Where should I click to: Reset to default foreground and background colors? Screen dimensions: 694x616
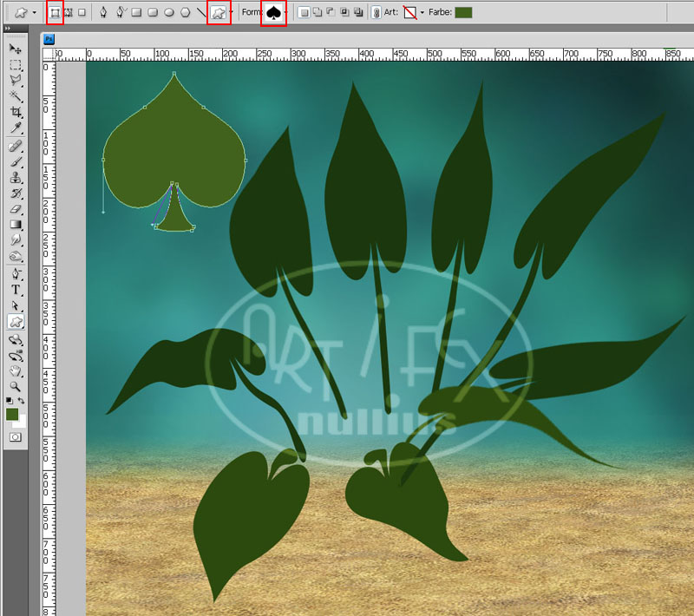[10, 401]
